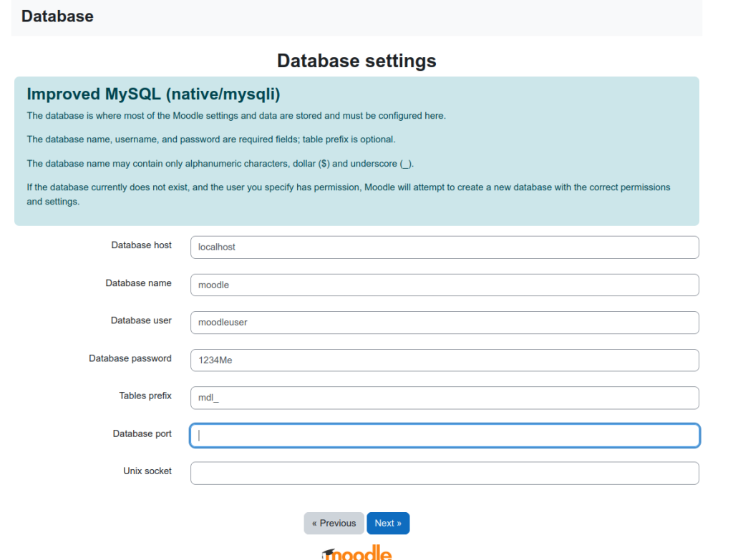The image size is (733, 560).
Task: Click the "Unix socket" label
Action: click(147, 471)
